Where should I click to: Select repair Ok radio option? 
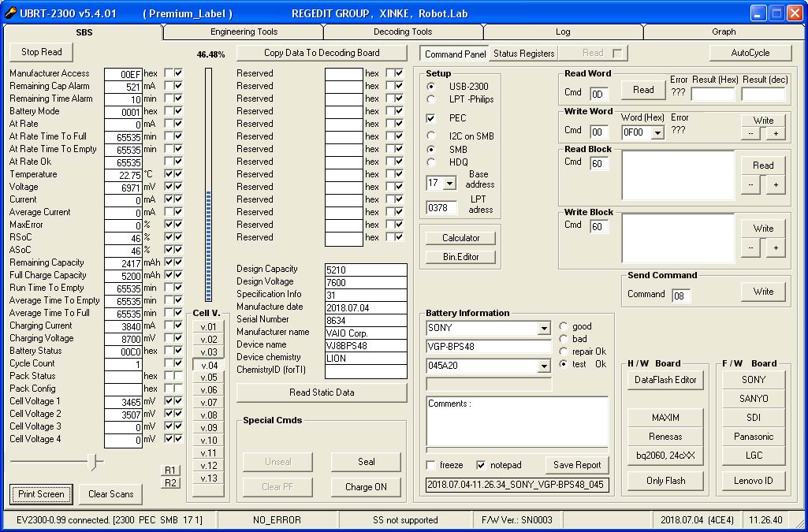click(x=564, y=352)
